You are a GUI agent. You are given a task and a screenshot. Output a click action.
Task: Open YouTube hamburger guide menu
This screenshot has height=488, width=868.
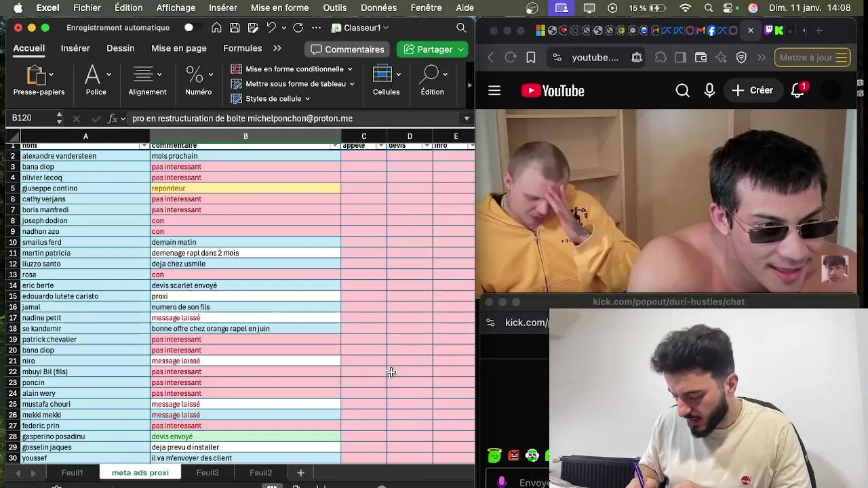click(494, 90)
